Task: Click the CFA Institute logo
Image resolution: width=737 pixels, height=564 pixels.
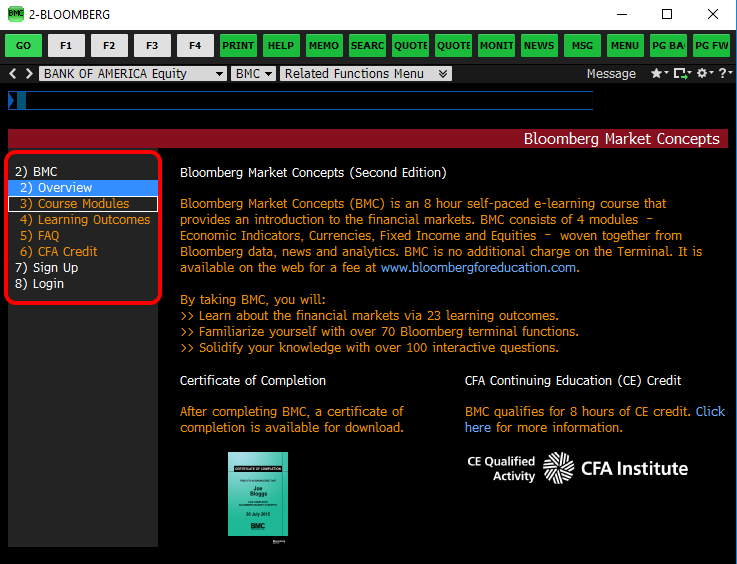Action: (x=615, y=468)
